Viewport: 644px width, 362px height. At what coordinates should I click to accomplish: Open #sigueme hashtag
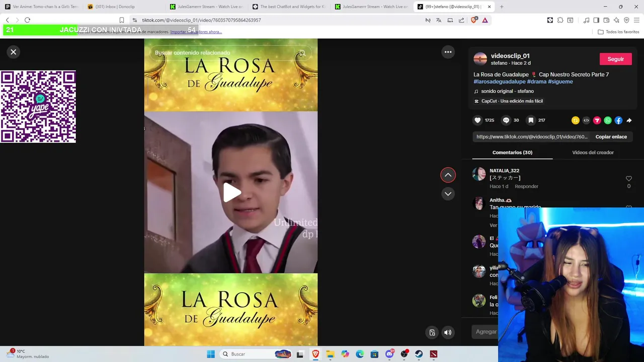(560, 81)
